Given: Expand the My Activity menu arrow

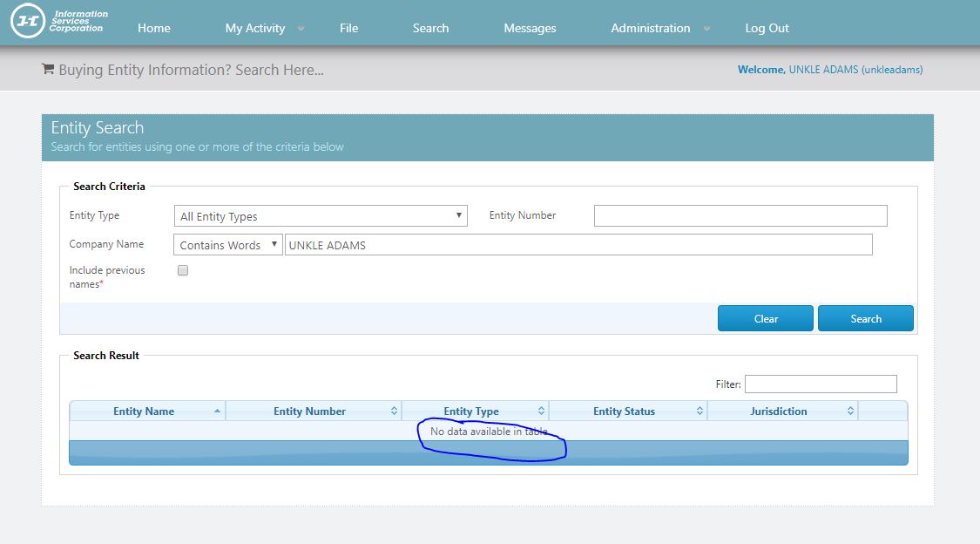Looking at the screenshot, I should pos(301,29).
